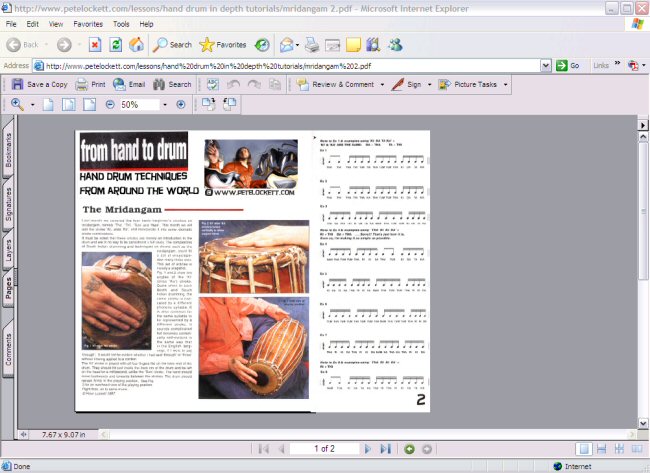Click the Go button
Image resolution: width=650 pixels, height=473 pixels.
[568, 66]
